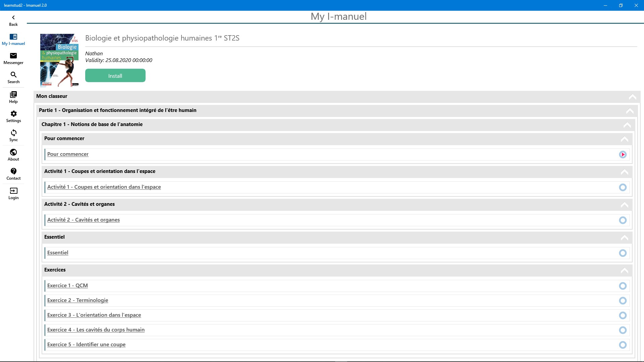Click status circle for Exercice 1 - QCM
This screenshot has height=362, width=644.
click(x=623, y=286)
